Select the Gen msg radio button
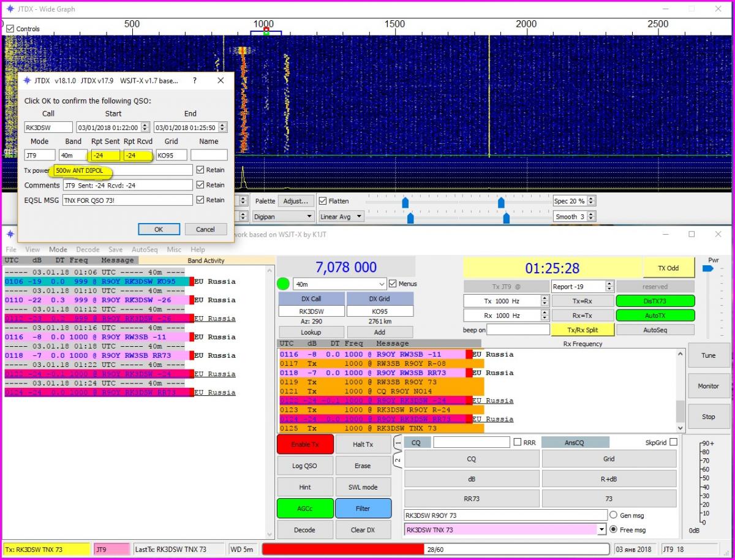The width and height of the screenshot is (735, 560). point(614,515)
